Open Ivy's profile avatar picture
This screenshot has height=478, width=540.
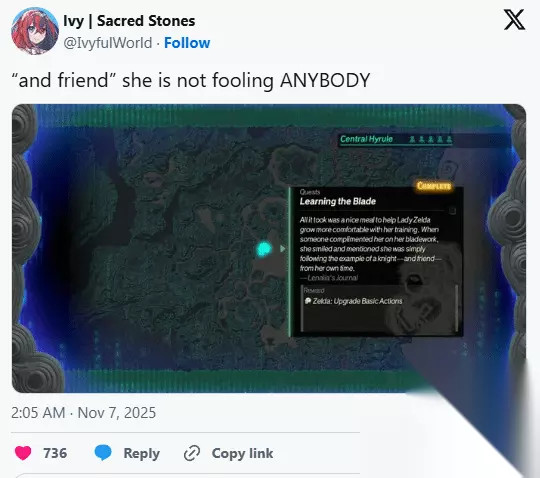coord(35,31)
